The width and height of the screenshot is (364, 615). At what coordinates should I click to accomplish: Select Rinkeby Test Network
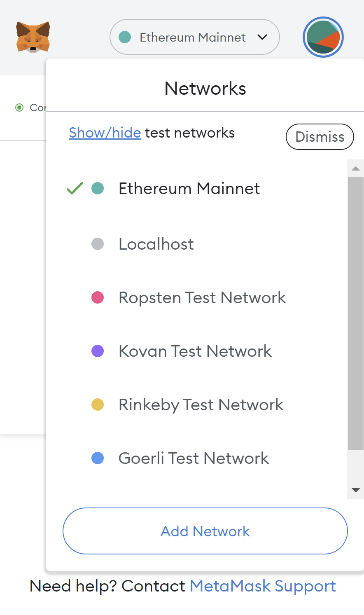[197, 405]
